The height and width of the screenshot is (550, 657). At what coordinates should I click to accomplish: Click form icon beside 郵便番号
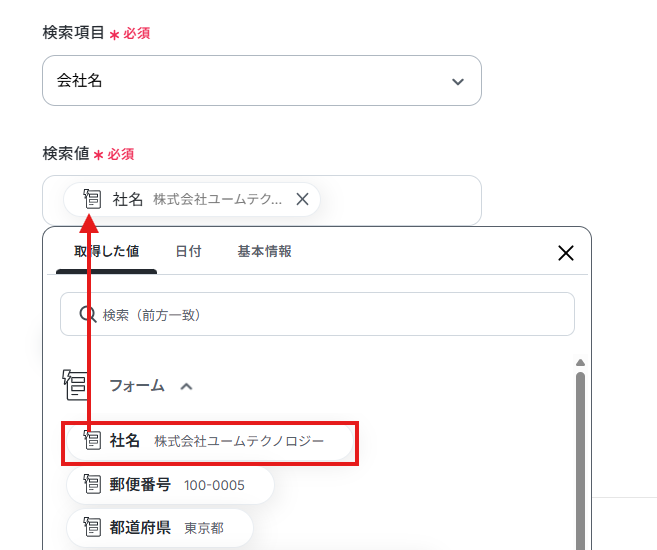coord(92,485)
